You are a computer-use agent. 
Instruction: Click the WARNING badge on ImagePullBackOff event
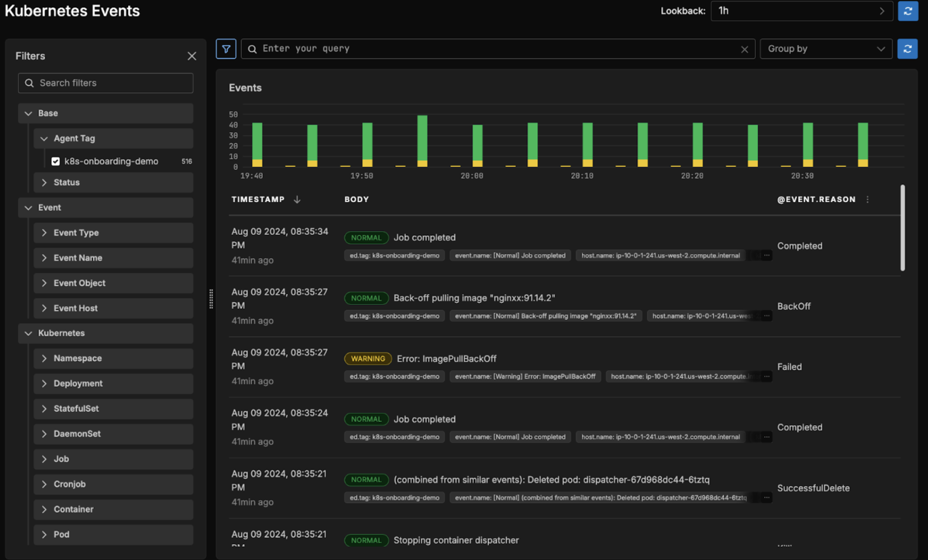[x=368, y=359]
